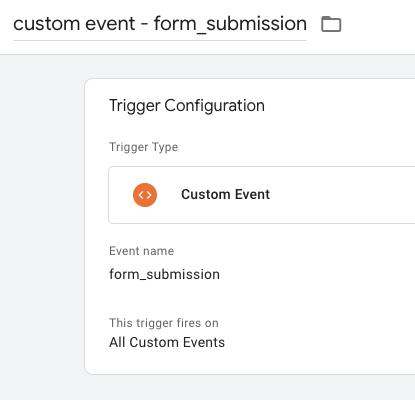Viewport: 415px width, 400px height.
Task: Click gray background left of configuration card
Action: click(x=42, y=227)
